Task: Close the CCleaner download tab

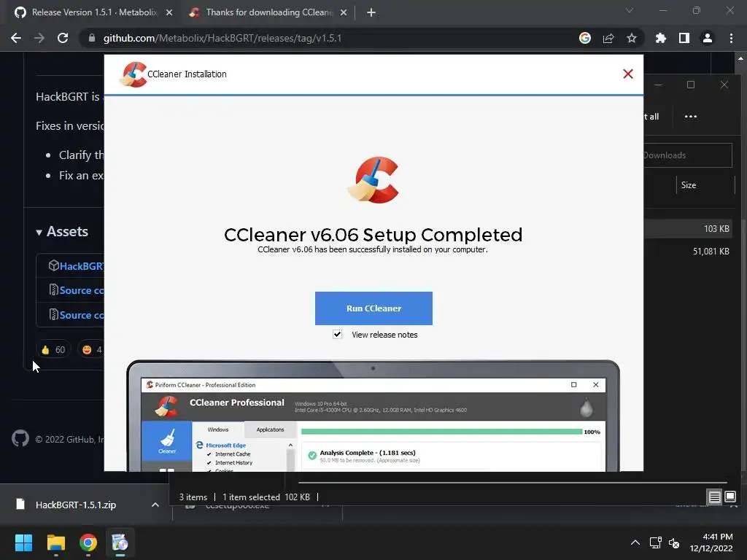Action: [x=344, y=12]
